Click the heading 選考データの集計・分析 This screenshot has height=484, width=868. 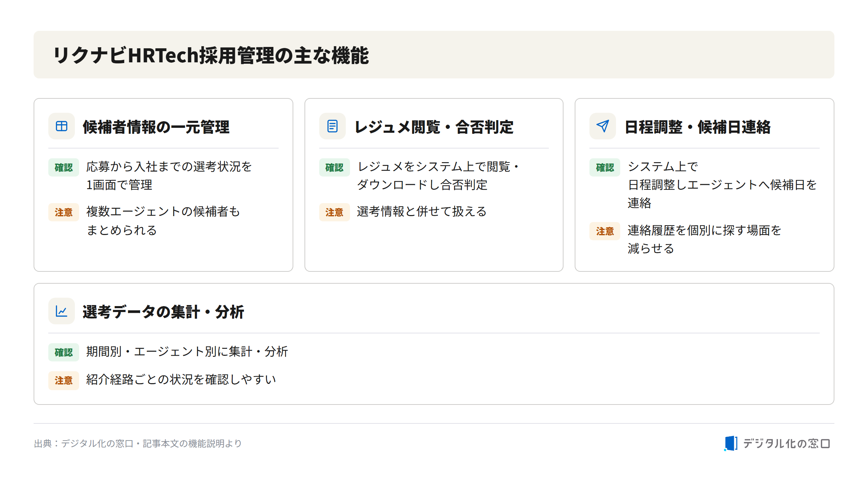pyautogui.click(x=163, y=312)
